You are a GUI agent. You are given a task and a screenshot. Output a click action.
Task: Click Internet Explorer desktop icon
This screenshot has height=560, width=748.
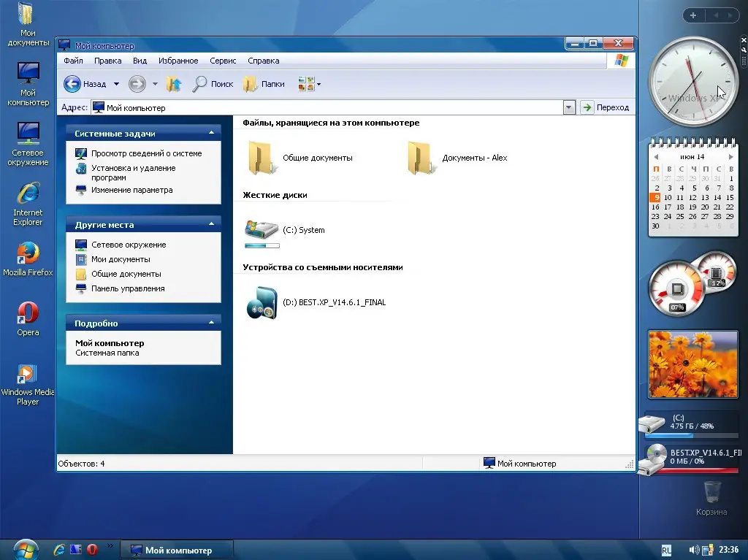[x=28, y=204]
